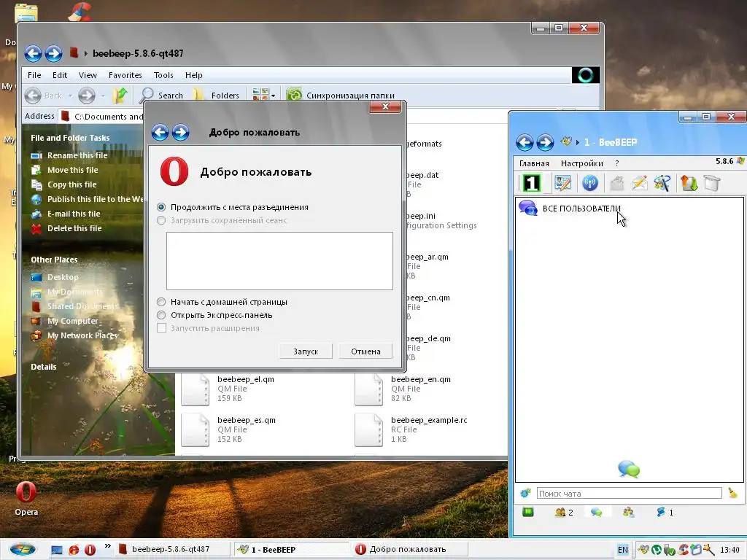Image resolution: width=747 pixels, height=560 pixels.
Task: Open the Views dropdown arrow in Explorer toolbar
Action: [x=273, y=96]
